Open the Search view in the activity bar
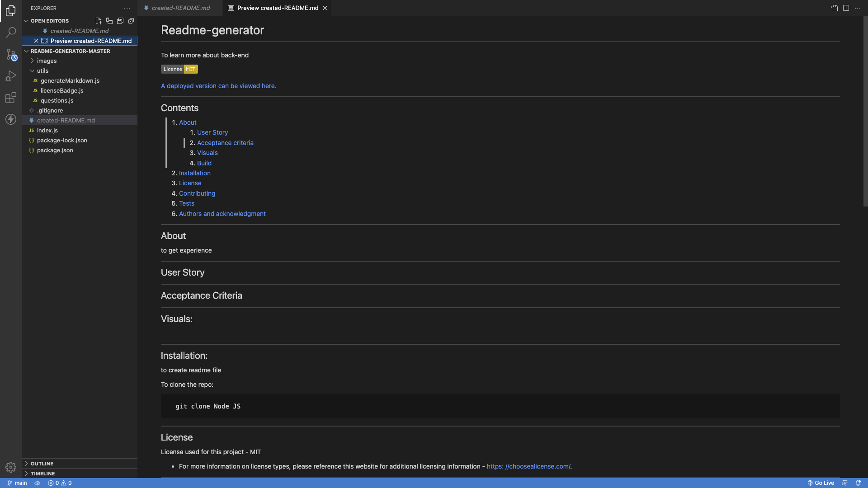The height and width of the screenshot is (488, 868). (11, 32)
